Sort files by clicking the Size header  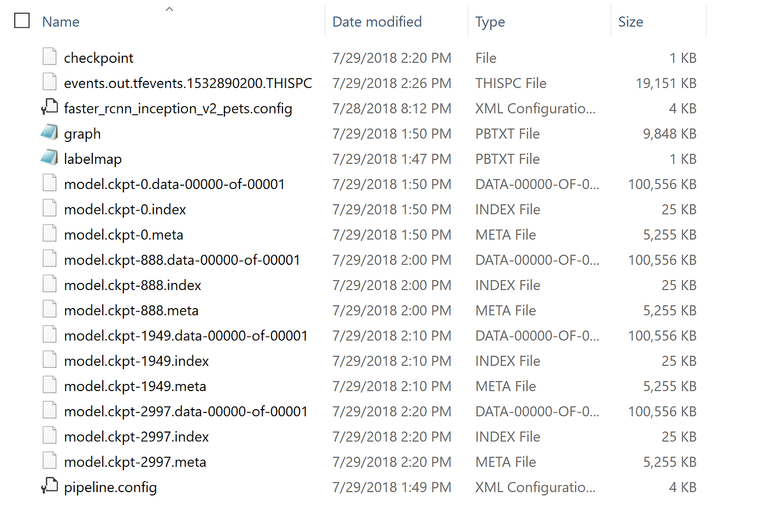click(x=631, y=21)
